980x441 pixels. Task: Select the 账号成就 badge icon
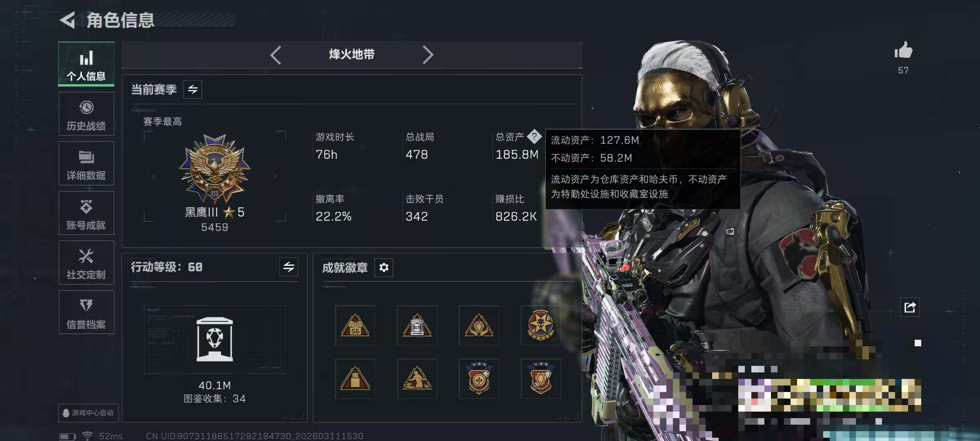coord(86,207)
